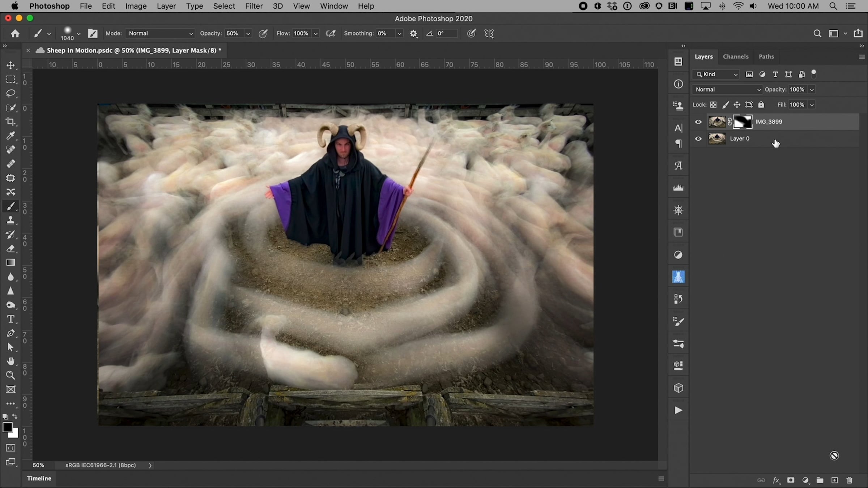The height and width of the screenshot is (488, 868).
Task: Select the IMG_3899 layer mask thumbnail
Action: pyautogui.click(x=743, y=122)
